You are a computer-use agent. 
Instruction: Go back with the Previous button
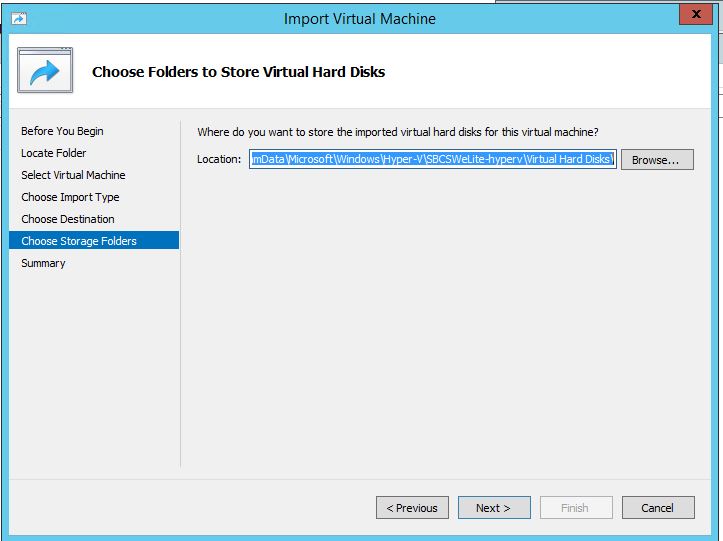(x=412, y=508)
